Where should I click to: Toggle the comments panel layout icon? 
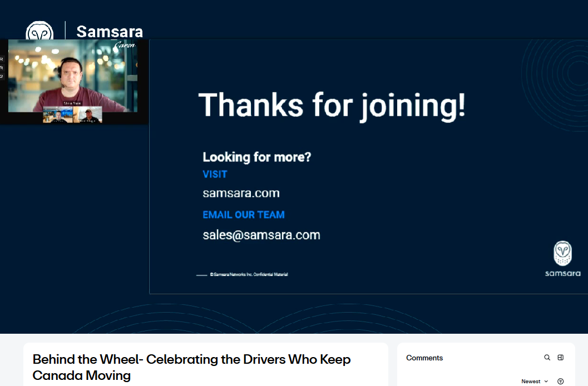[x=561, y=358]
